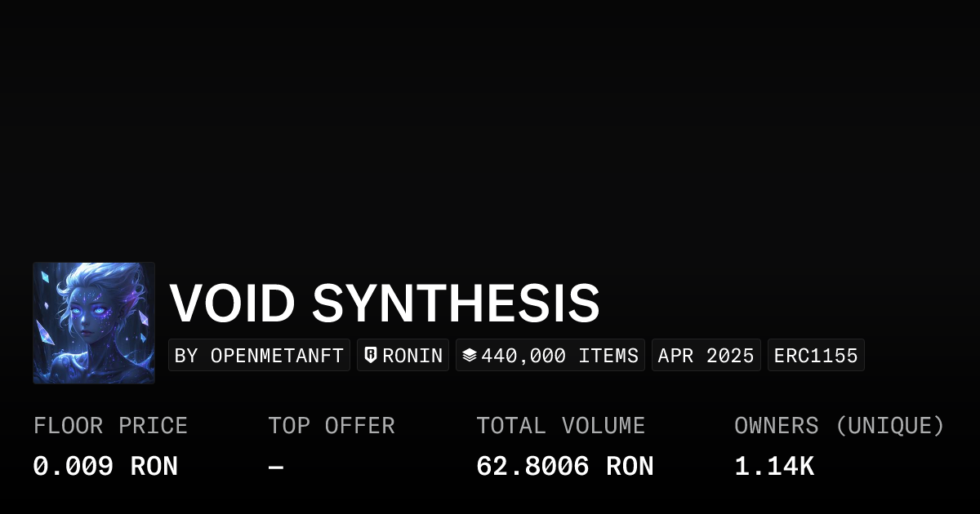Click the VOID SYNTHESIS title

(x=384, y=303)
